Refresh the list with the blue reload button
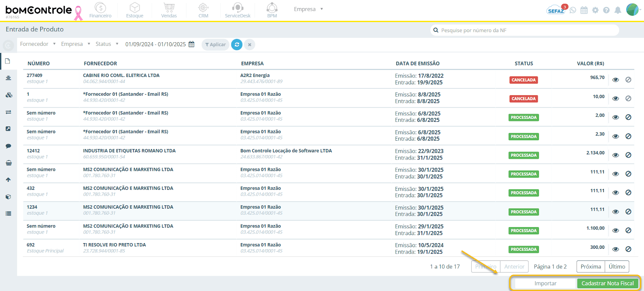 tap(237, 45)
